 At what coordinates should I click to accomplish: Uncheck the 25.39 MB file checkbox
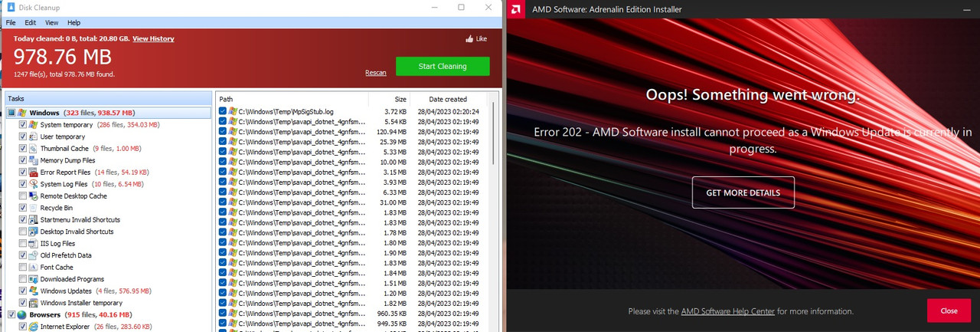coord(223,143)
